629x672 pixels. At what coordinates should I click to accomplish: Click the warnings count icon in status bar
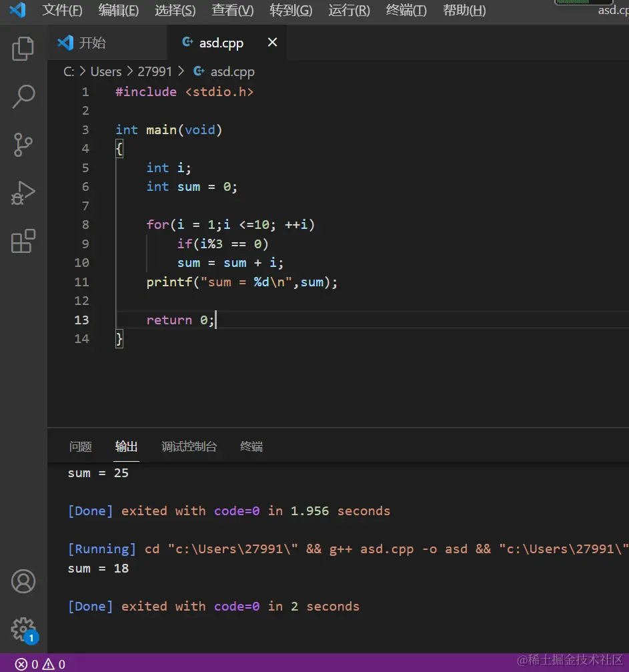coord(48,664)
